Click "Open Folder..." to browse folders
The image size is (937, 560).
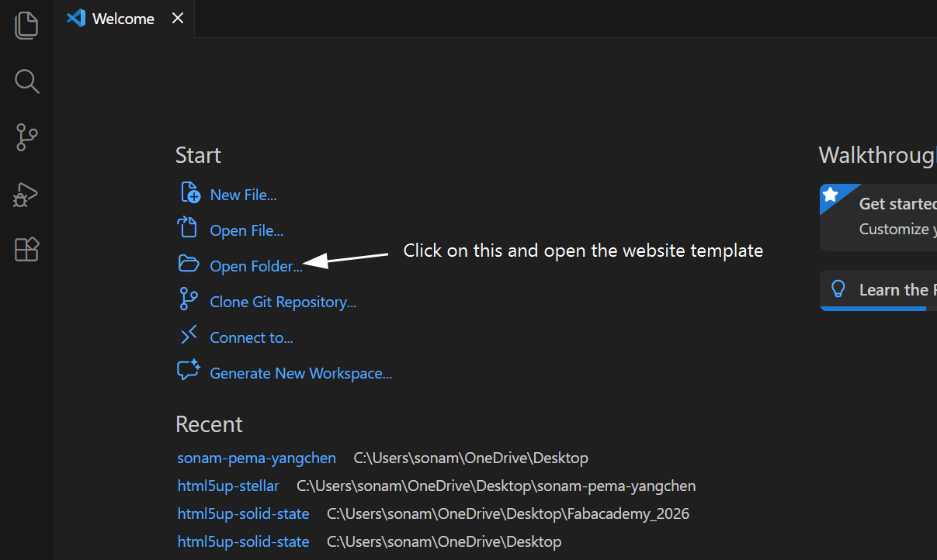coord(256,265)
